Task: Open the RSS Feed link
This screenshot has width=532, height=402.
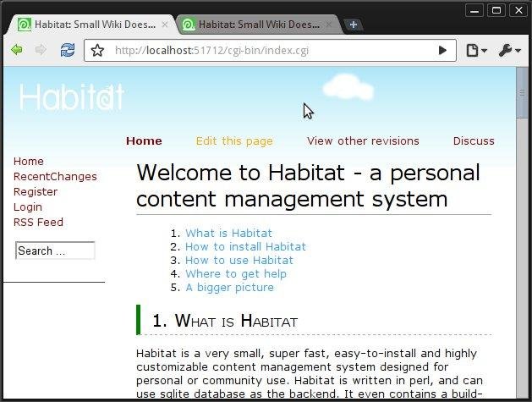Action: point(38,223)
